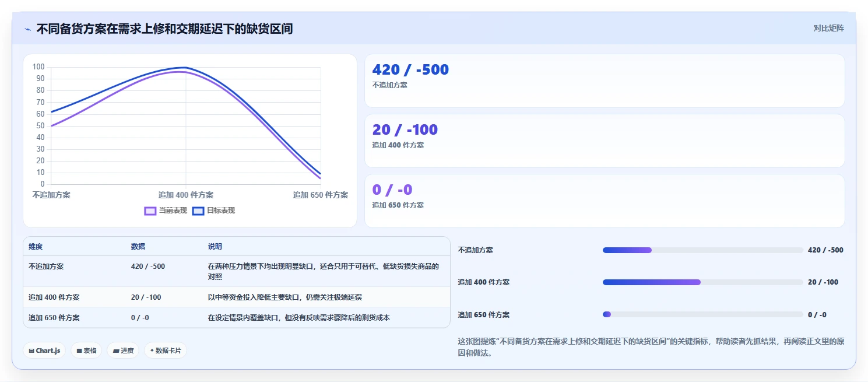Screen dimensions: 868x382
Task: Click progress value 420 / -500
Action: (x=825, y=250)
